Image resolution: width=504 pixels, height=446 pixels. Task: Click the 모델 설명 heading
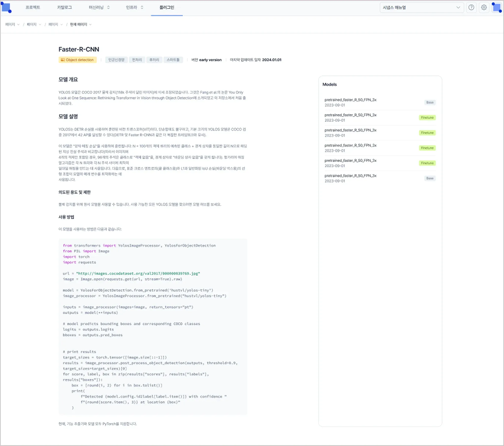point(68,116)
